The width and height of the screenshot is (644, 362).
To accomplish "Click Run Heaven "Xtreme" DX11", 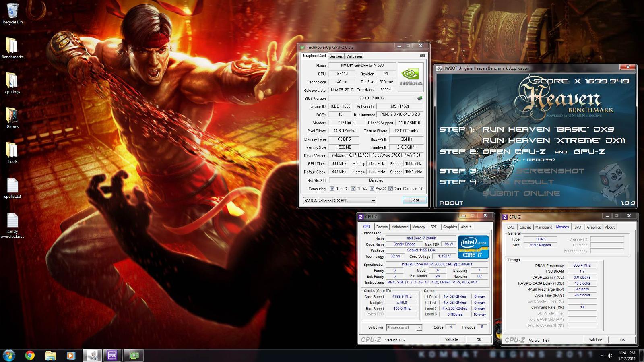I will 554,141.
